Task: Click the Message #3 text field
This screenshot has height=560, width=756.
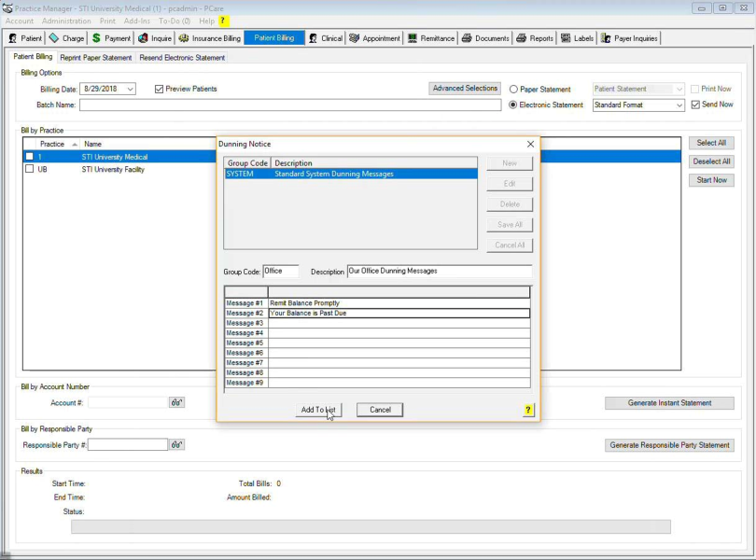Action: (399, 323)
